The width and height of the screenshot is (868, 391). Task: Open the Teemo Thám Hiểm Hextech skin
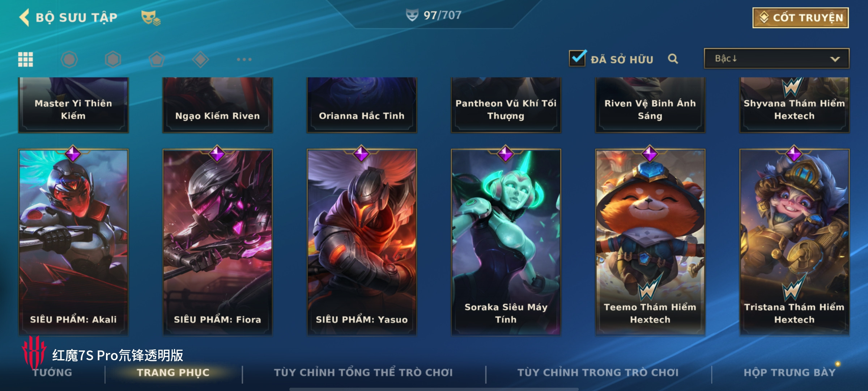click(x=650, y=241)
